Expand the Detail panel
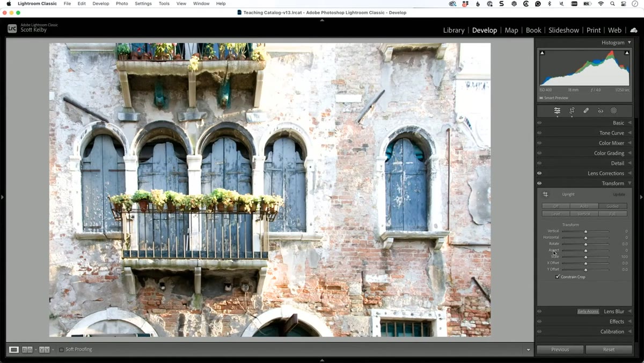The height and width of the screenshot is (363, 644). click(x=630, y=163)
